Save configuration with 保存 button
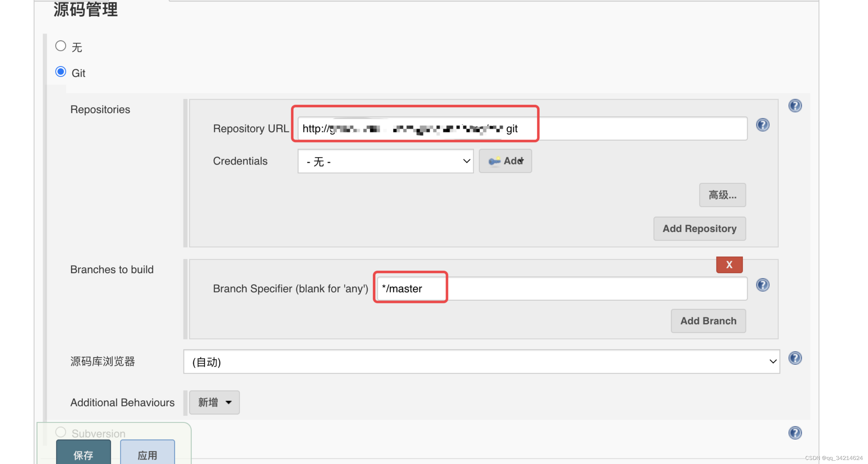 coord(83,454)
